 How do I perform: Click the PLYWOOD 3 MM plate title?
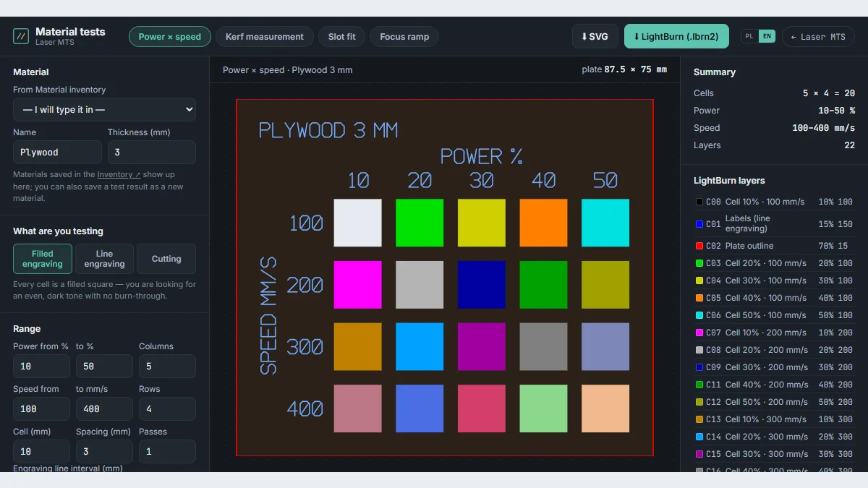[x=328, y=131]
